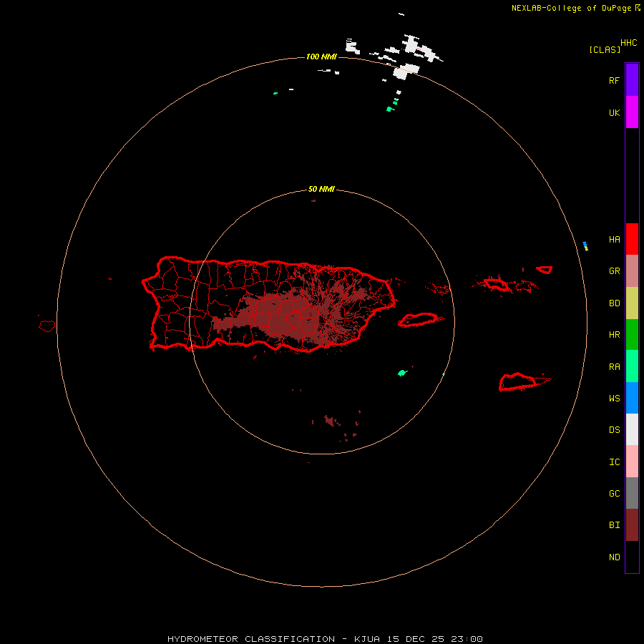Click the BI dark red legend swatch

pyautogui.click(x=632, y=525)
